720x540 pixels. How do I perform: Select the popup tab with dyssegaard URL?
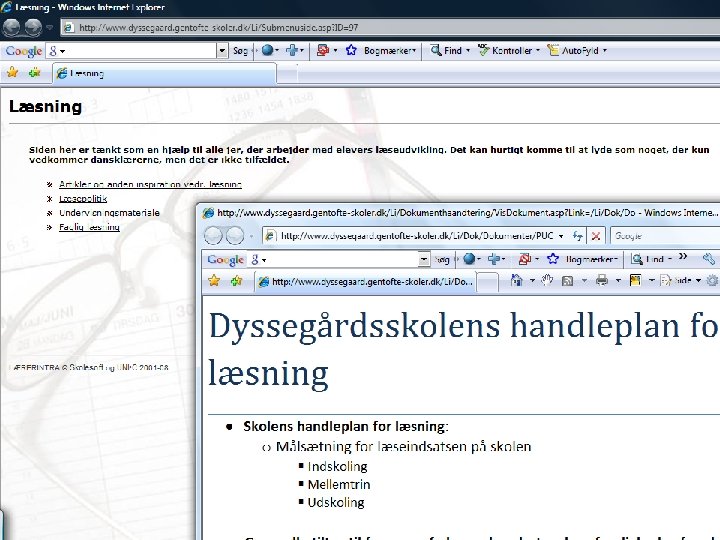[x=366, y=281]
